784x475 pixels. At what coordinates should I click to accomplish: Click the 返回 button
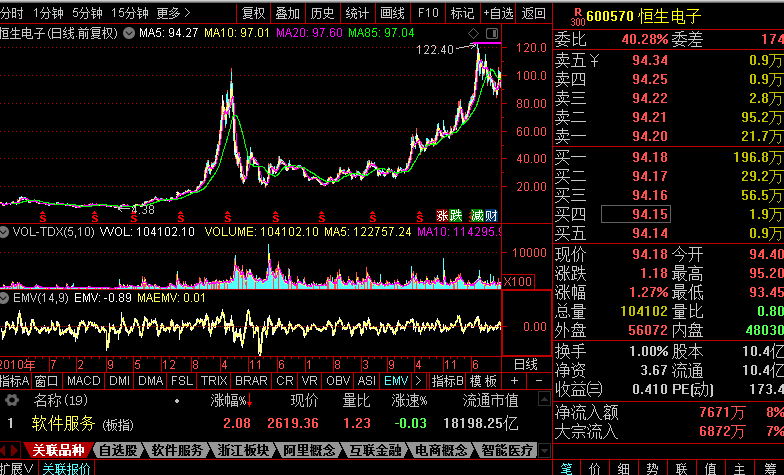point(535,13)
